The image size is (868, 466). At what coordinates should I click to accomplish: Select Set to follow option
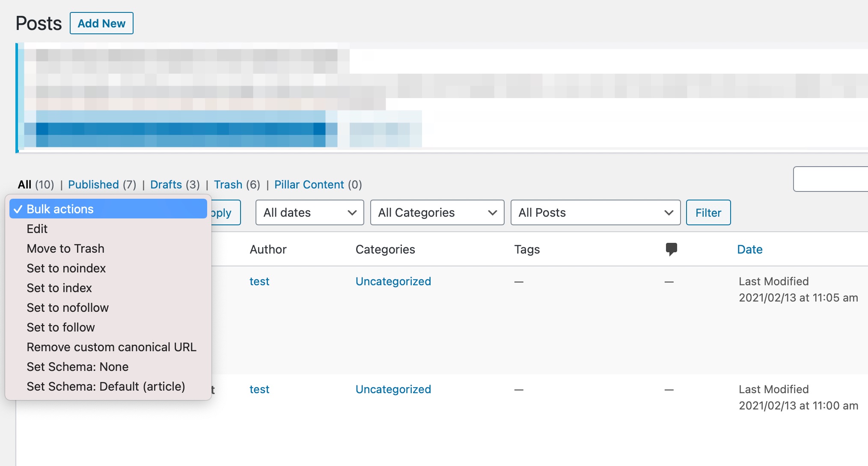point(60,327)
